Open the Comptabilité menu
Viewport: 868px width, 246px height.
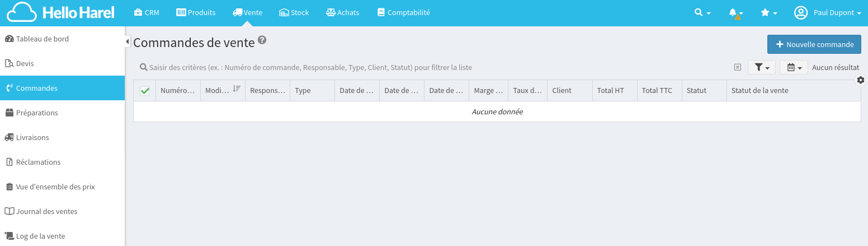403,13
